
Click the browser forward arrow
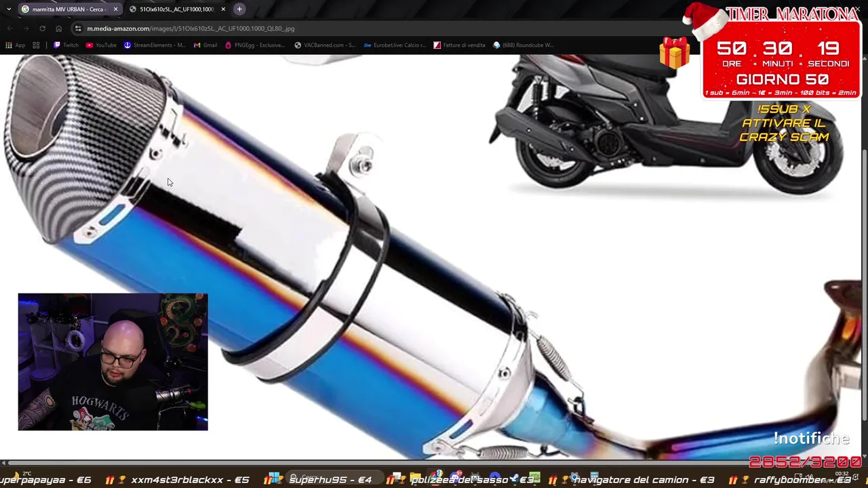tap(26, 28)
